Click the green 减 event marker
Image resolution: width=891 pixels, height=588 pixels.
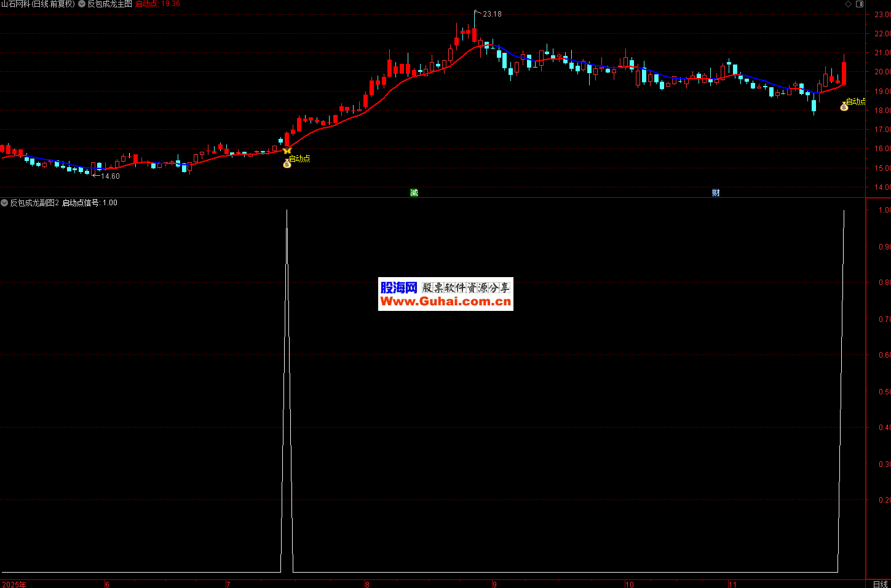point(414,193)
